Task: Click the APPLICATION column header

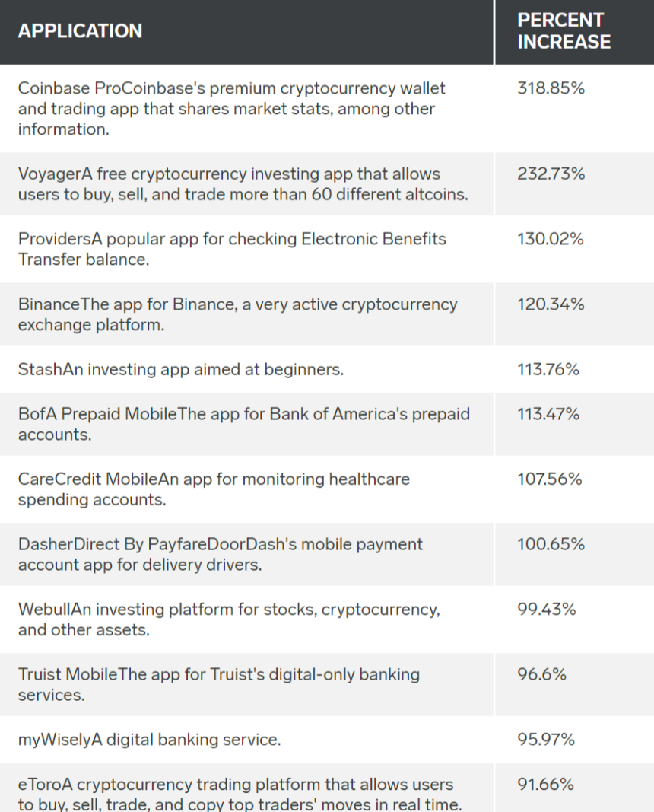Action: (80, 31)
